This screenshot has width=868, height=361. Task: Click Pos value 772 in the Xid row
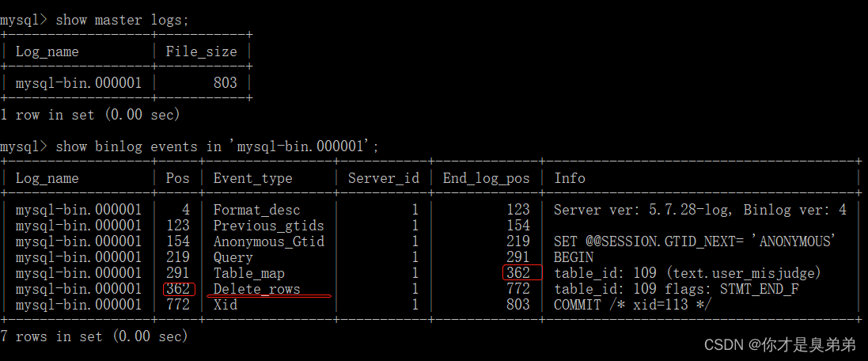(178, 305)
